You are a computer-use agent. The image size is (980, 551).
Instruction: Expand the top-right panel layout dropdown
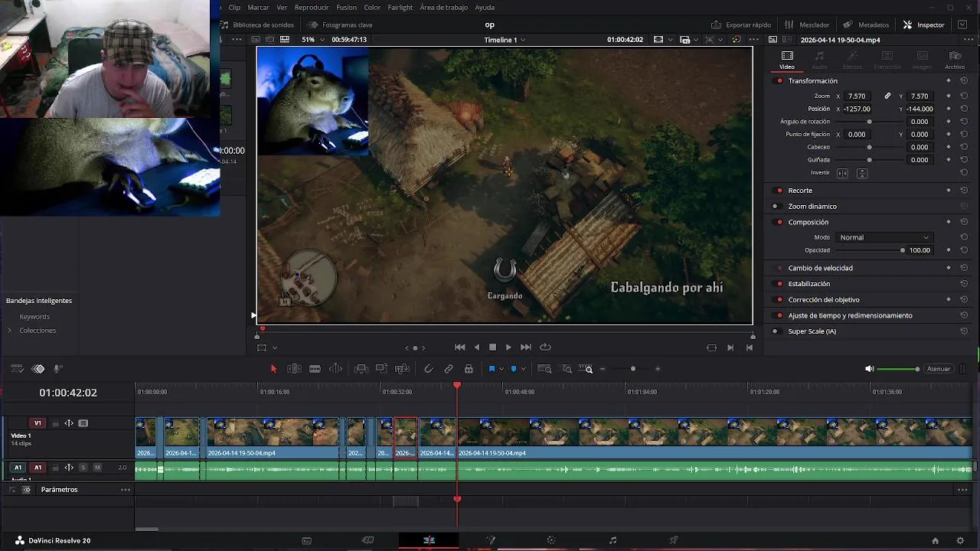(963, 24)
